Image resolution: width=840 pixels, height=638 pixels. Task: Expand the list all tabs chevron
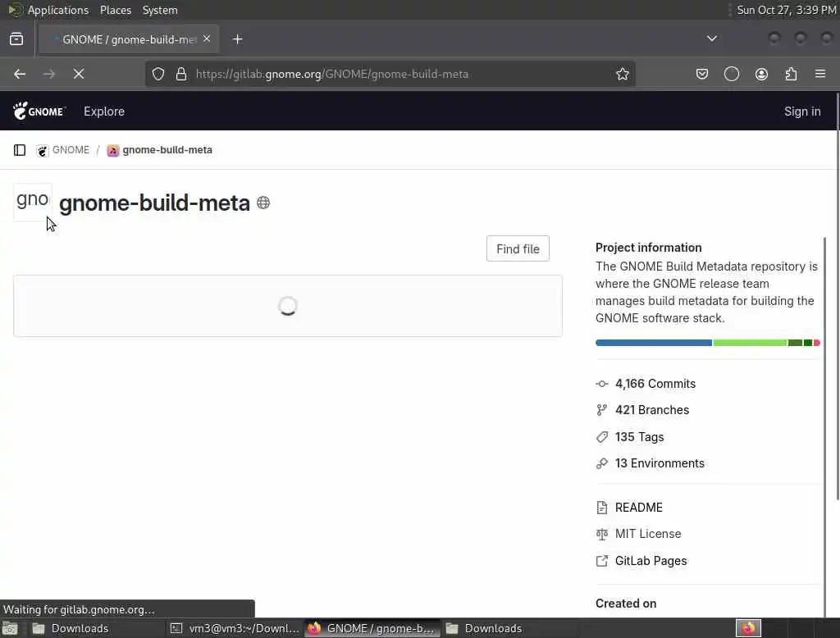(x=711, y=39)
